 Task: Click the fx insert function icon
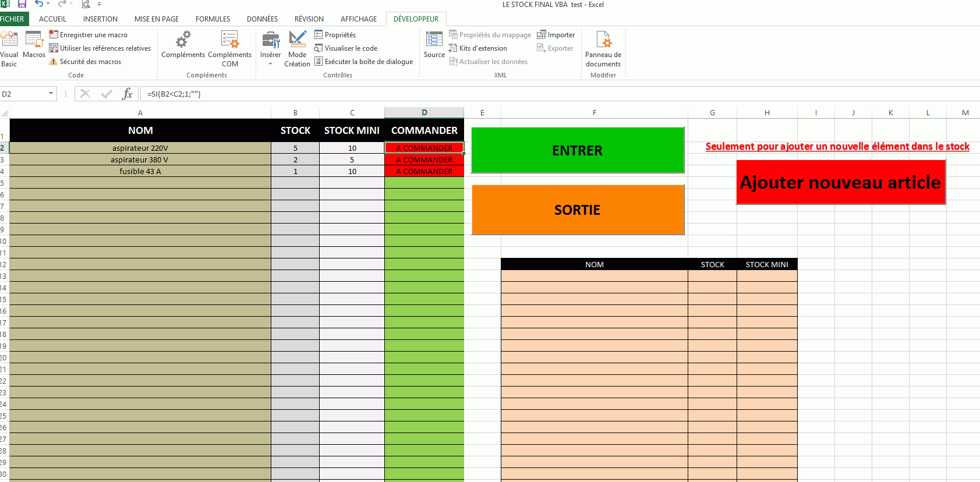(128, 94)
